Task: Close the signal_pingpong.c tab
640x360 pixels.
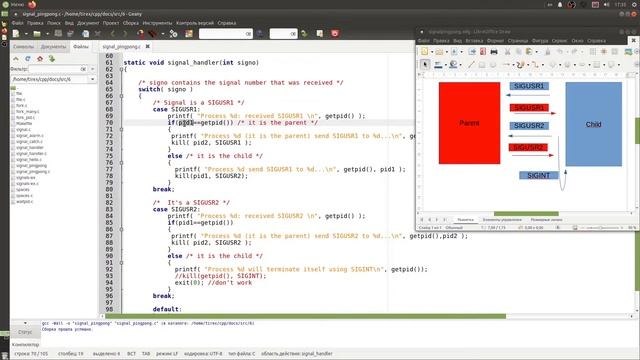Action: point(147,47)
